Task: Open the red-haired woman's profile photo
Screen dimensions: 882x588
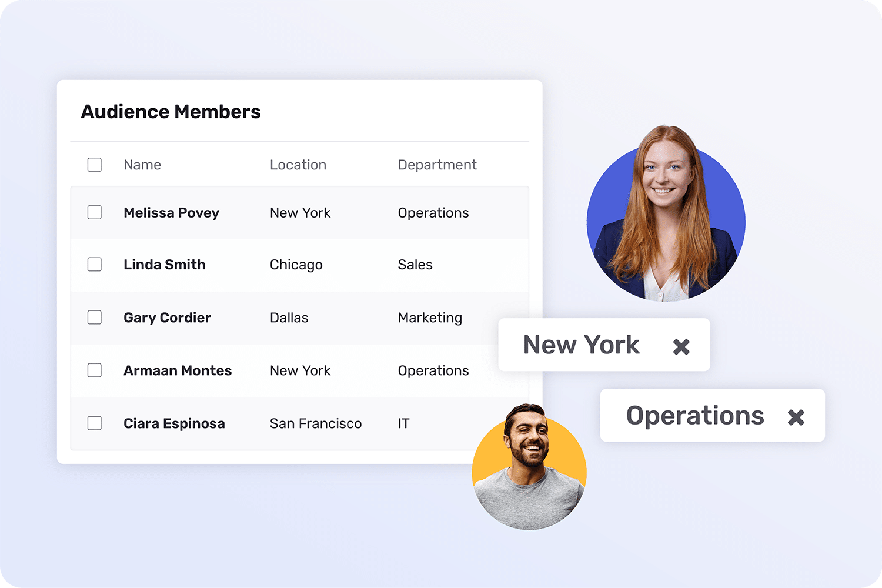Action: [666, 213]
